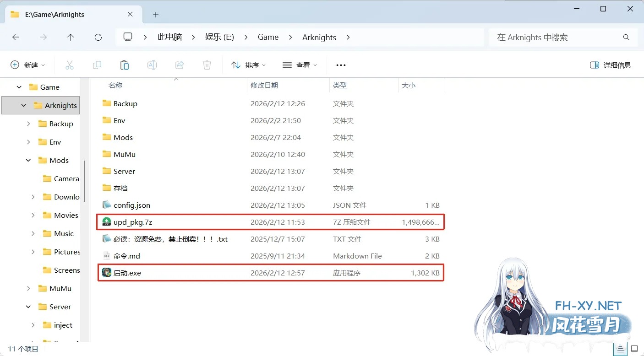Open the Share icon in the toolbar
The width and height of the screenshot is (644, 356).
point(179,65)
